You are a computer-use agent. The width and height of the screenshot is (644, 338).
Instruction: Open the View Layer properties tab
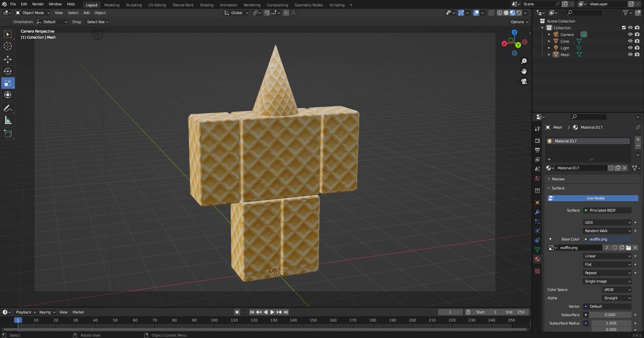coord(537,160)
